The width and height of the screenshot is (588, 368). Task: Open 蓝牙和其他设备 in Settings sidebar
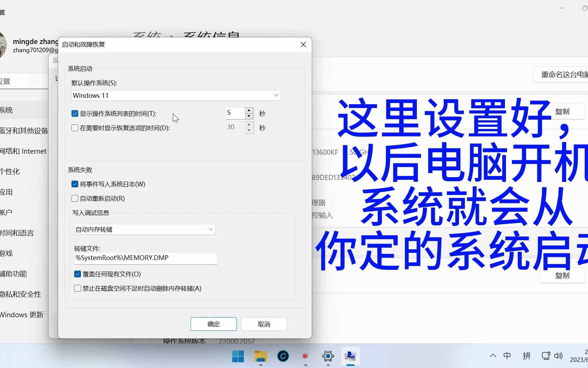click(24, 131)
